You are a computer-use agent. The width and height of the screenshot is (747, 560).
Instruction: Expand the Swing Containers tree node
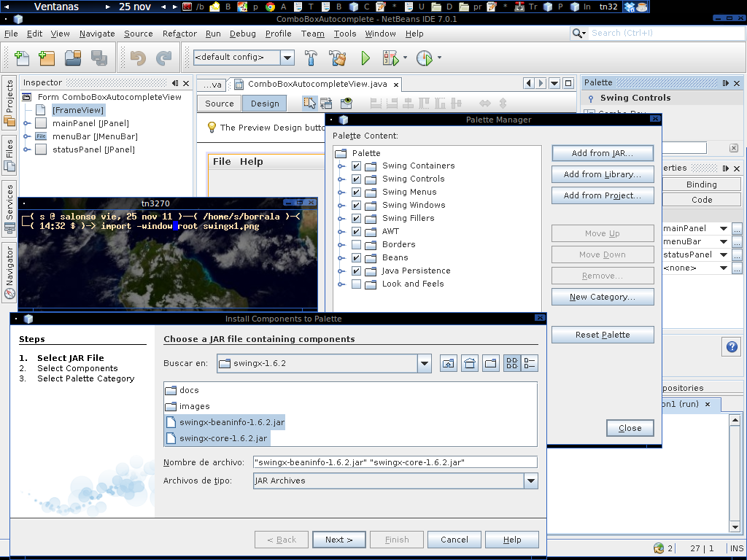pyautogui.click(x=338, y=166)
